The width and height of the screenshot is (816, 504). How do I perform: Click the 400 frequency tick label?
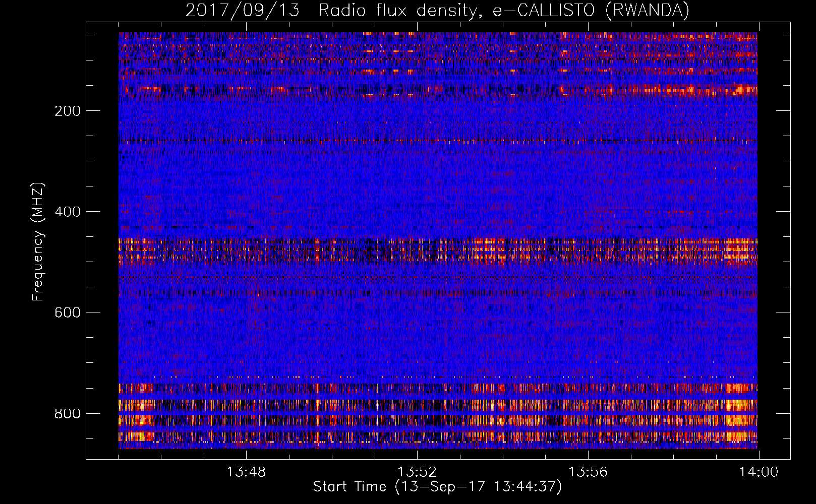pos(68,212)
